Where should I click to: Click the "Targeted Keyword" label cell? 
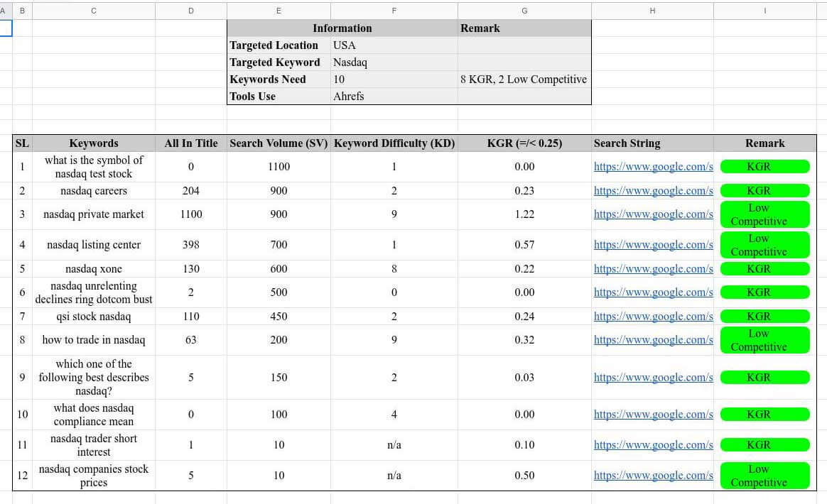coord(275,62)
